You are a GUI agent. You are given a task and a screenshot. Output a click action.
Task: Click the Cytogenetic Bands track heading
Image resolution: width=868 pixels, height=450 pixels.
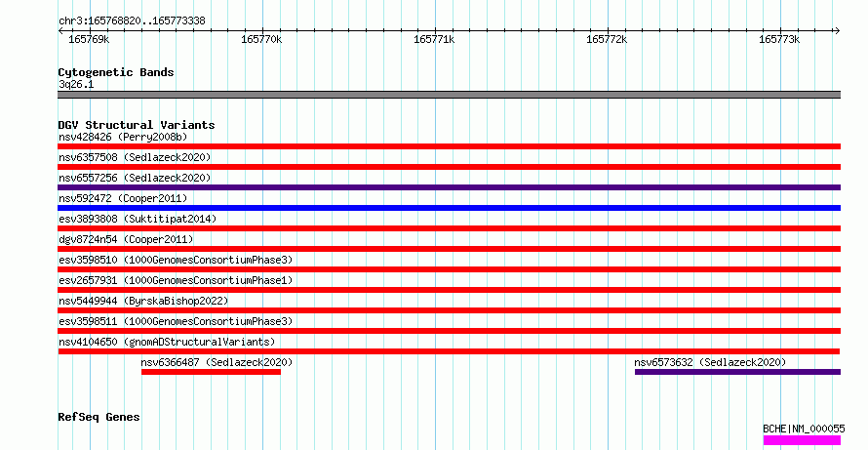116,72
